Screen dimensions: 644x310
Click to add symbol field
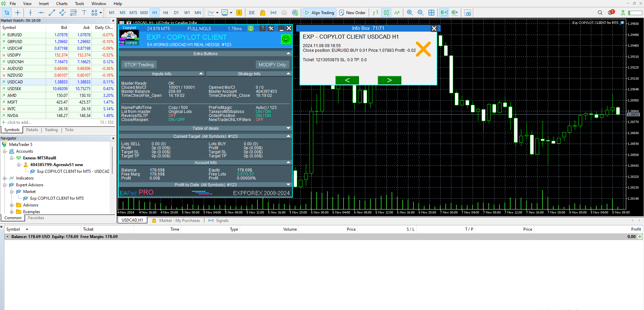pyautogui.click(x=19, y=122)
